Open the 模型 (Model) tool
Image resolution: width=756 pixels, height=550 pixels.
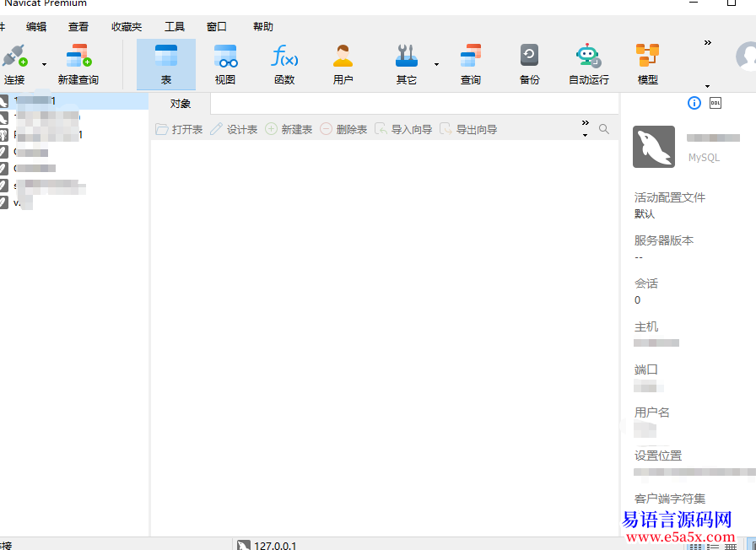pyautogui.click(x=647, y=64)
